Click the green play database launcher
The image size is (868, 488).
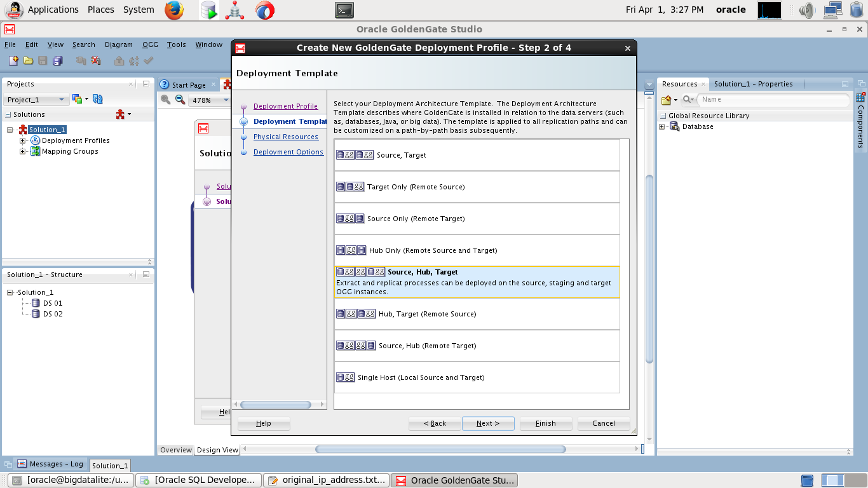pyautogui.click(x=209, y=10)
